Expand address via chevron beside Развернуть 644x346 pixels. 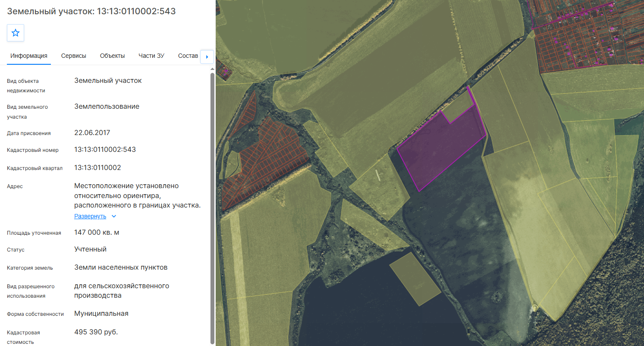(x=114, y=217)
